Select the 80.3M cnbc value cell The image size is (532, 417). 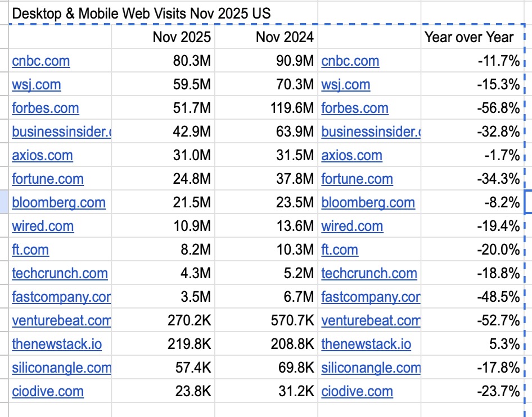click(192, 61)
